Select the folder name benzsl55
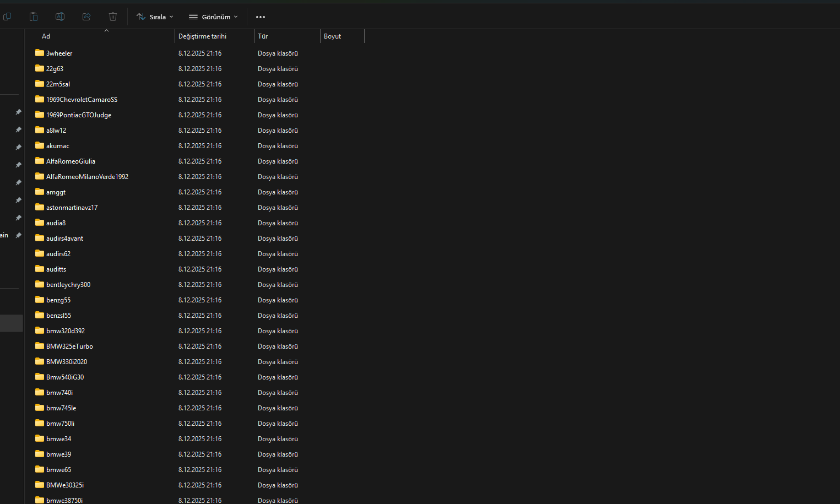The height and width of the screenshot is (504, 840). point(58,316)
